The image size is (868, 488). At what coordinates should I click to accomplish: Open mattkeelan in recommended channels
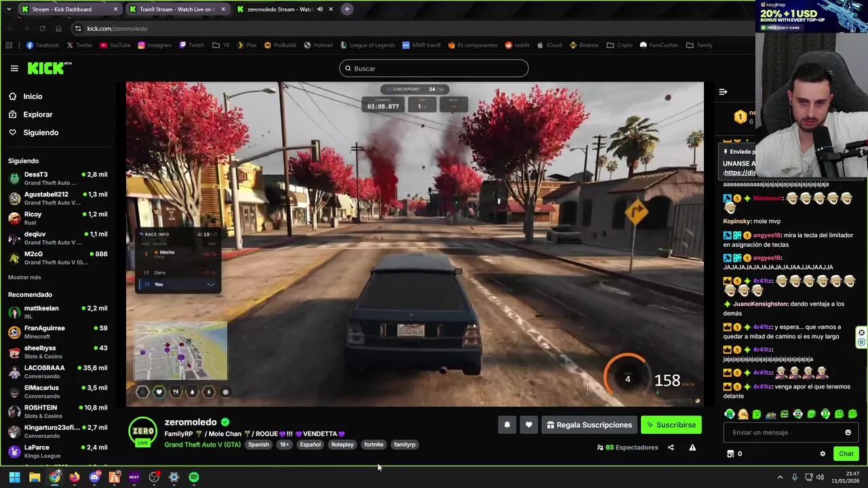click(58, 312)
